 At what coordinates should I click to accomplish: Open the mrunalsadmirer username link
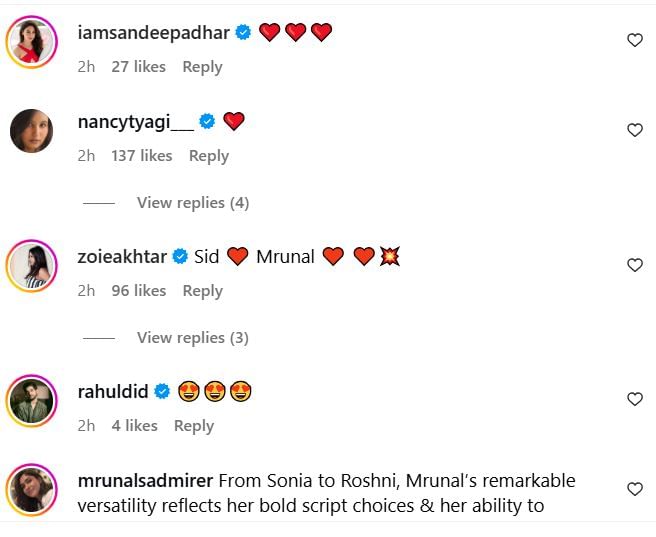(144, 481)
